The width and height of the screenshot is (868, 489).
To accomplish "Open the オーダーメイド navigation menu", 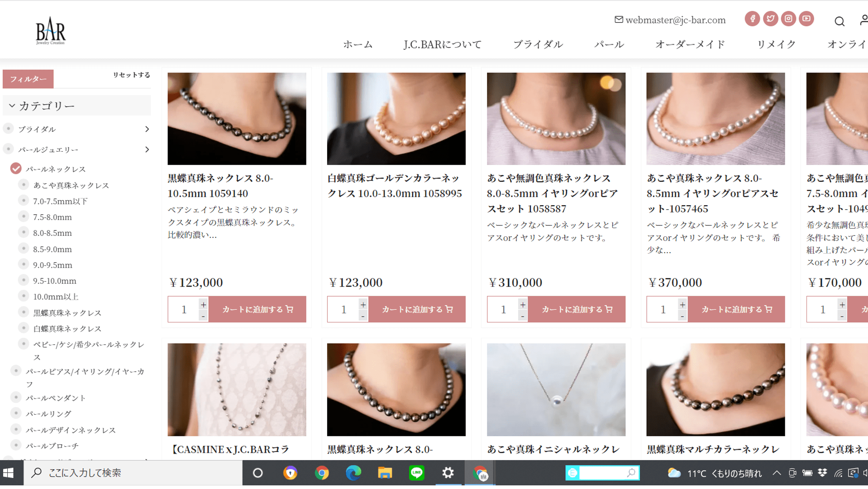I will click(690, 44).
